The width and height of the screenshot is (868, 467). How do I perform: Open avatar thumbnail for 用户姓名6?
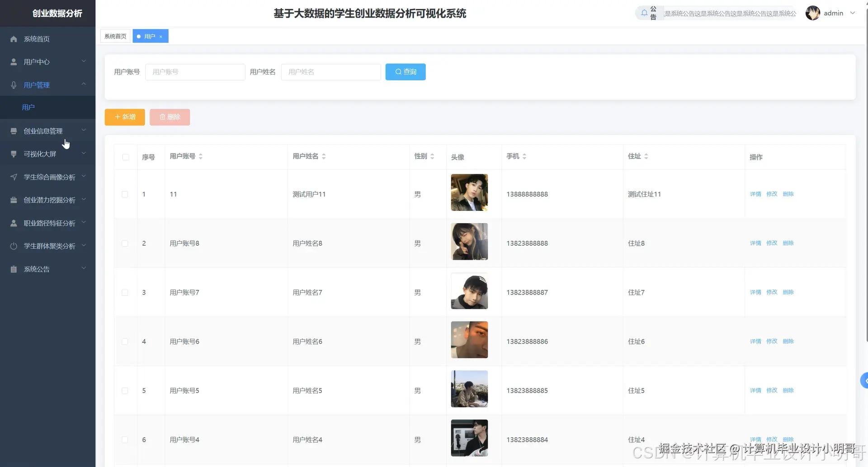click(469, 340)
